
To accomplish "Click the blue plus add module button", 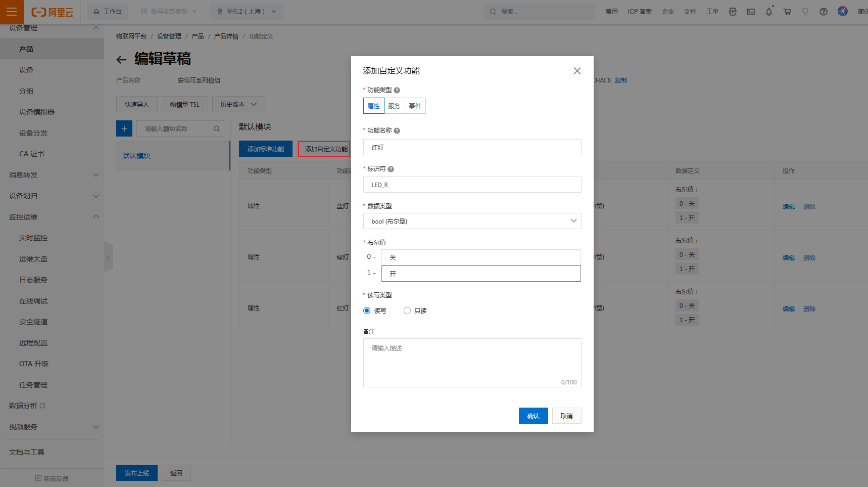I will [x=124, y=128].
